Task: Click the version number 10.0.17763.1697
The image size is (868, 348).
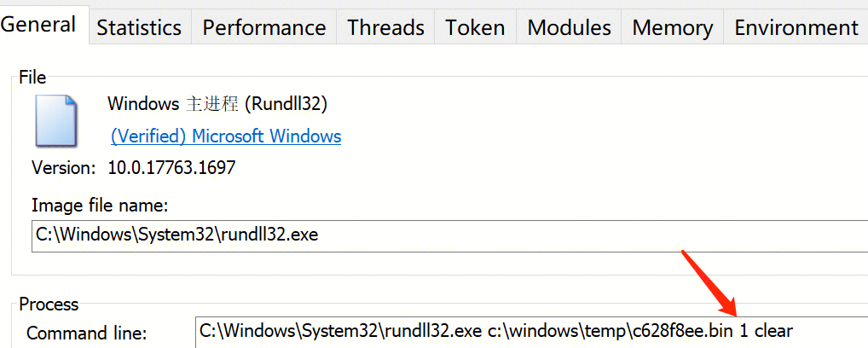Action: click(x=172, y=167)
